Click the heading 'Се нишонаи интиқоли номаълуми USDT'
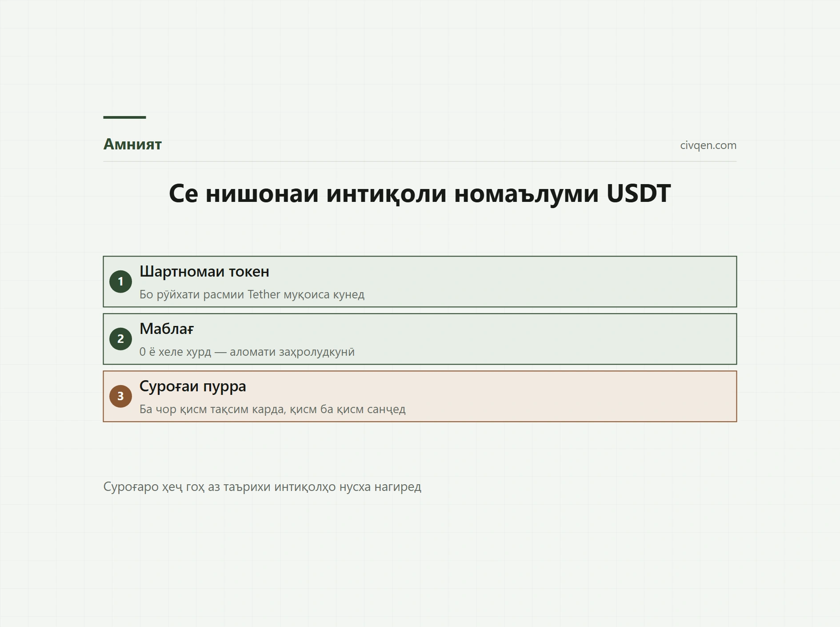 click(420, 193)
